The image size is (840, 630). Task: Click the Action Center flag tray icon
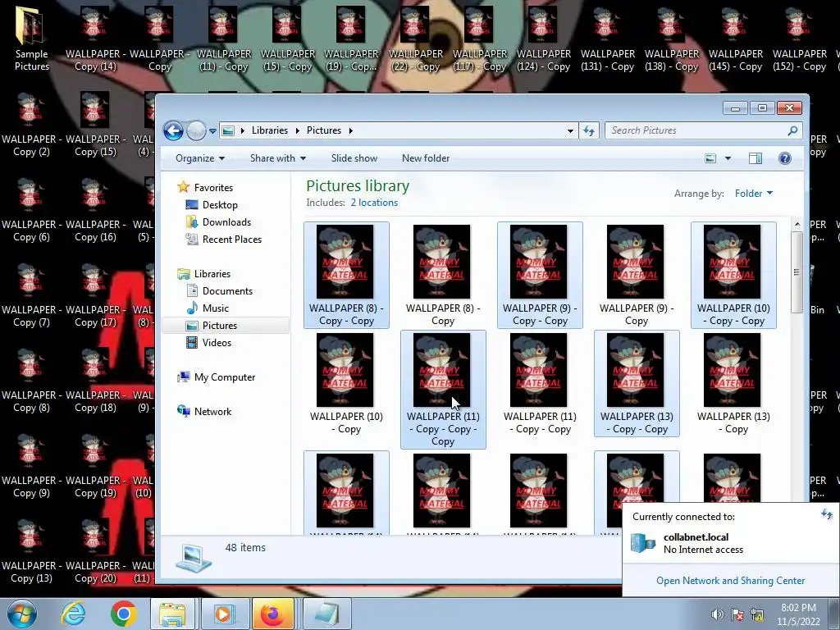737,614
